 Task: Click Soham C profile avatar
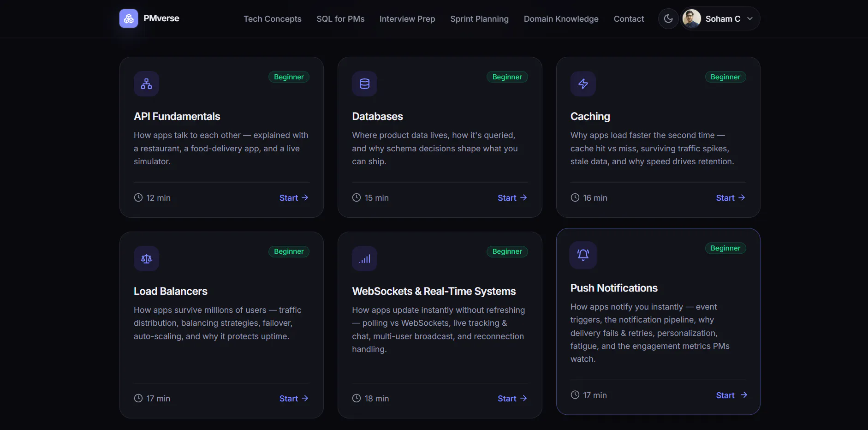(x=691, y=19)
